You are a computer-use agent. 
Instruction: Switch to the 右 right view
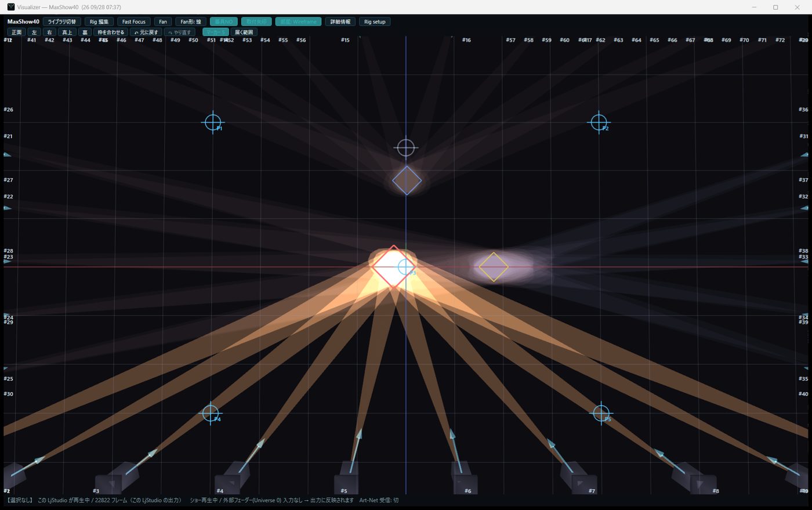tap(49, 32)
